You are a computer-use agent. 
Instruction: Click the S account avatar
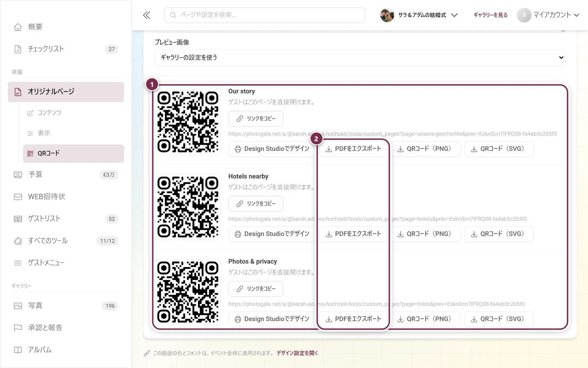tap(524, 15)
